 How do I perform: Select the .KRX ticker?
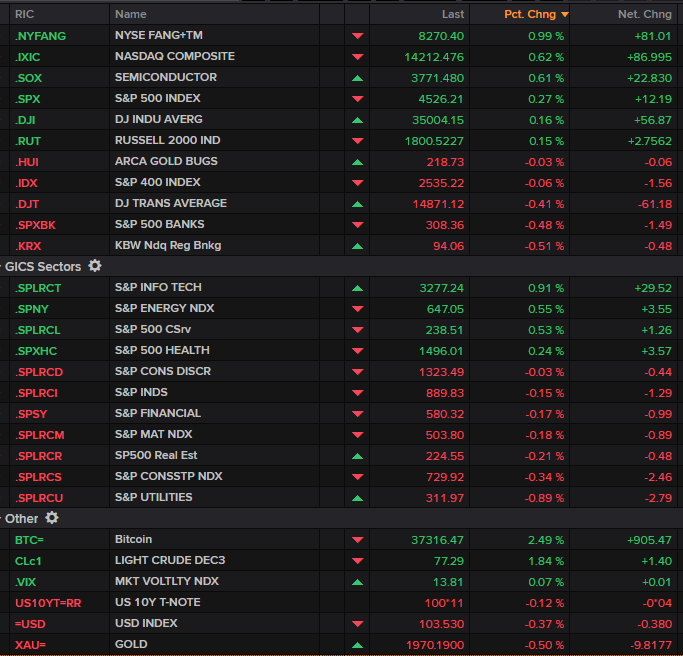click(x=28, y=246)
